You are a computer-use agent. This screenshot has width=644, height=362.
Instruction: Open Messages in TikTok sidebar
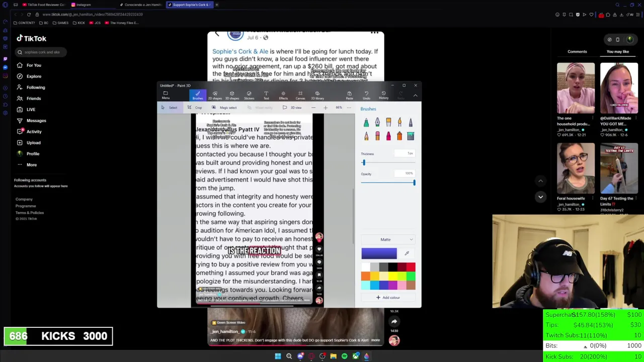coord(32,120)
